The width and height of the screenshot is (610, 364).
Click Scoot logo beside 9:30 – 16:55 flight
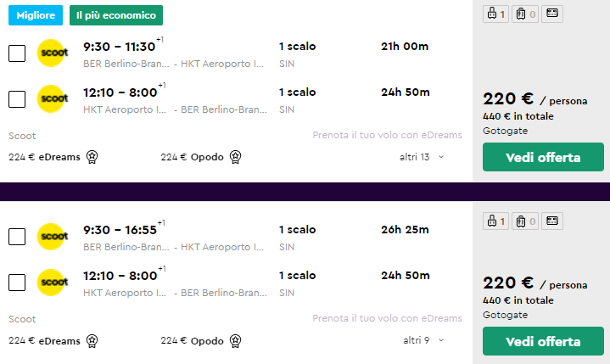point(53,237)
